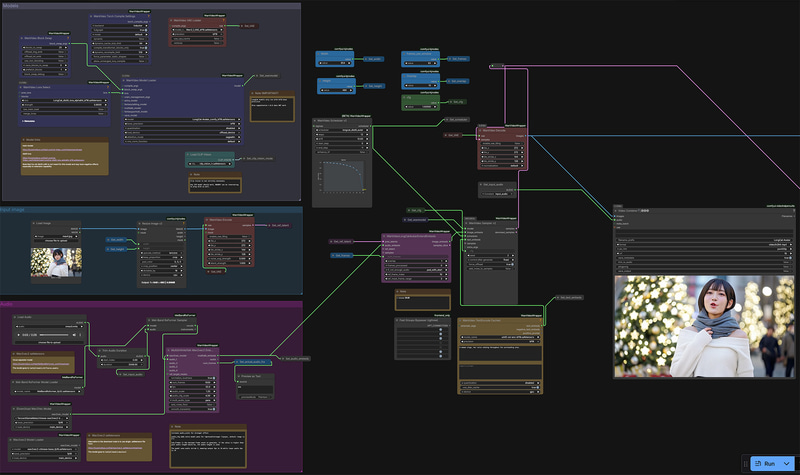800x475 pixels.
Task: Open the Run button options chevron
Action: pos(787,463)
